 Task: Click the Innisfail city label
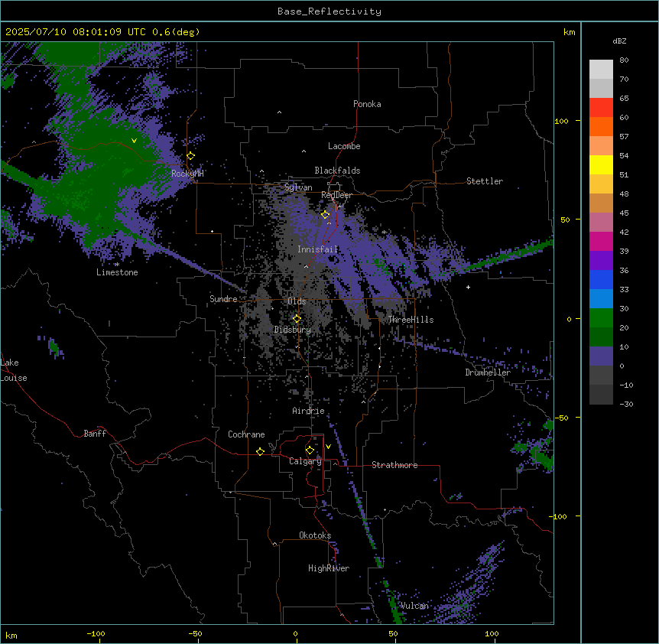point(318,249)
